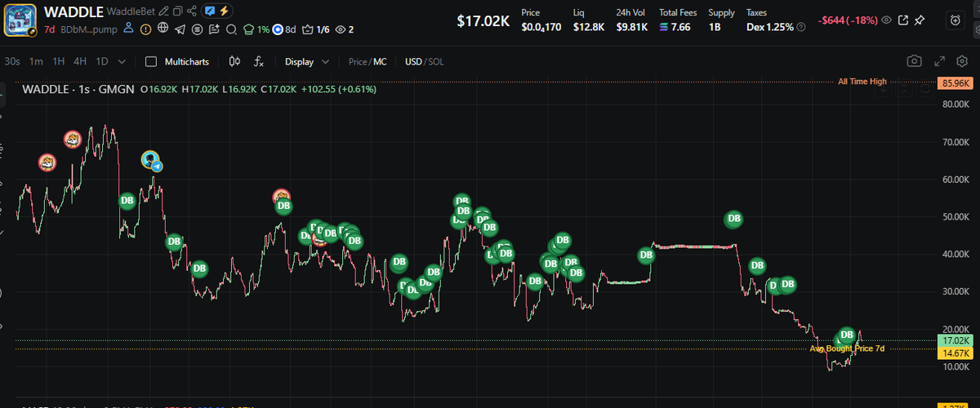This screenshot has width=980, height=408.
Task: Open the blue dev person icon
Action: coord(128,29)
